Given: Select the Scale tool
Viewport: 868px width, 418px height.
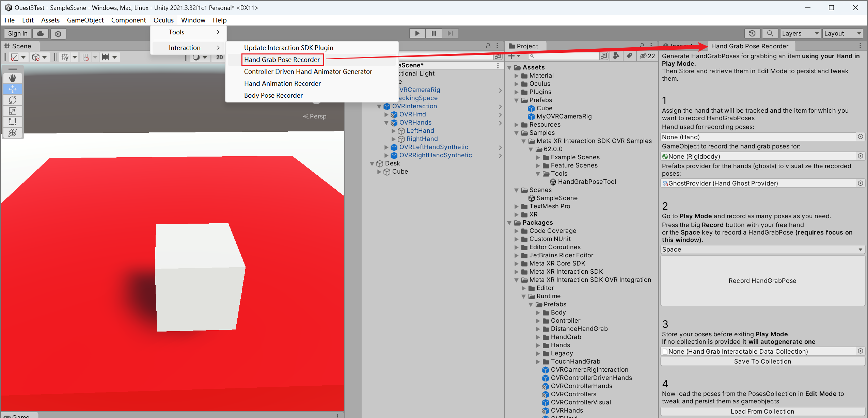Looking at the screenshot, I should click(13, 111).
